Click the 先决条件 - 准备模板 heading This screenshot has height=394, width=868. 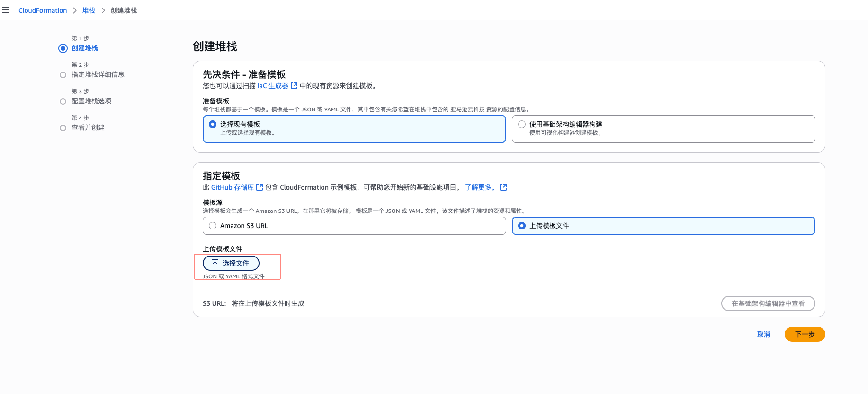(x=244, y=74)
